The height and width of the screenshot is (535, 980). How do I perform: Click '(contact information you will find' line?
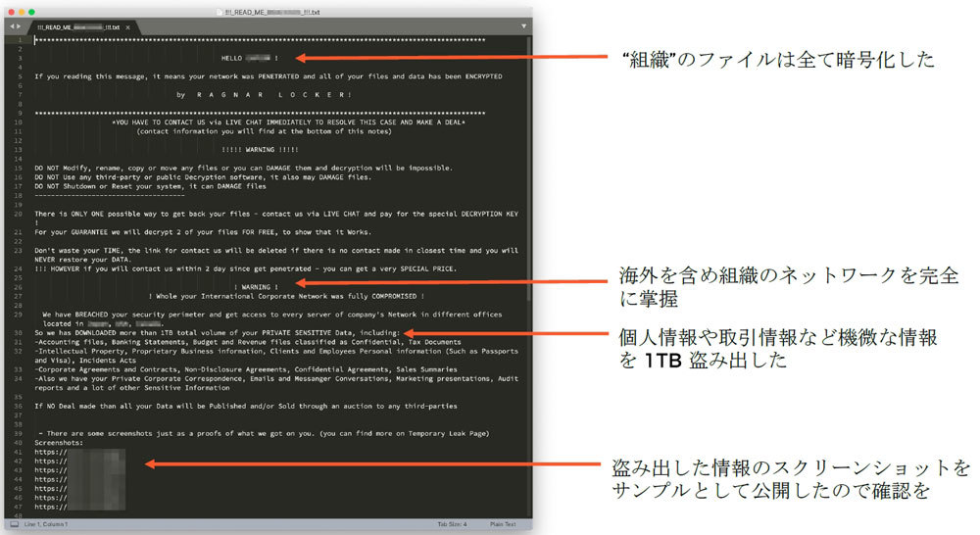265,131
